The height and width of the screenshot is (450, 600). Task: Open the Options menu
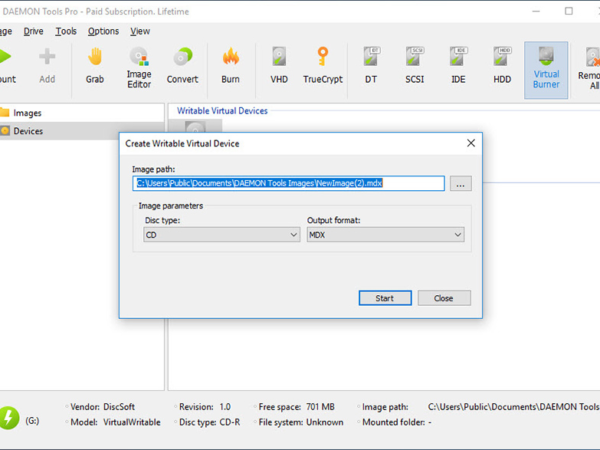[103, 31]
